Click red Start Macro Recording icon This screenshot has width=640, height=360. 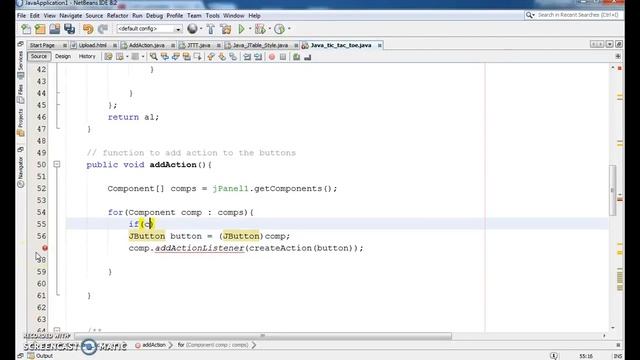[x=272, y=57]
